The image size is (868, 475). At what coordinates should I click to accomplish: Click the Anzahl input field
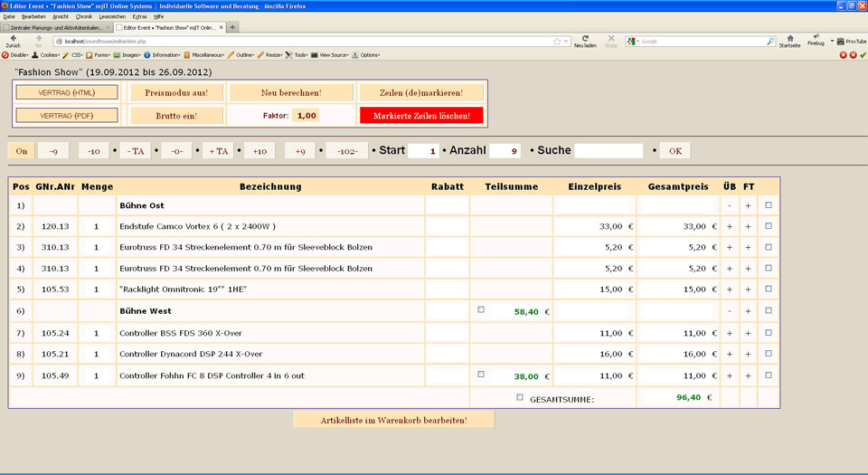click(x=505, y=150)
